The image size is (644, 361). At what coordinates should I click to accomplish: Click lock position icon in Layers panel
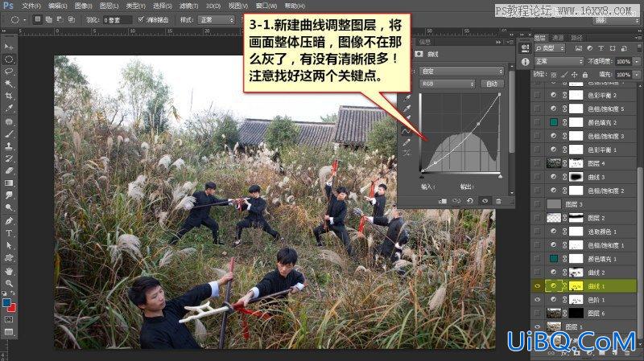pyautogui.click(x=574, y=75)
